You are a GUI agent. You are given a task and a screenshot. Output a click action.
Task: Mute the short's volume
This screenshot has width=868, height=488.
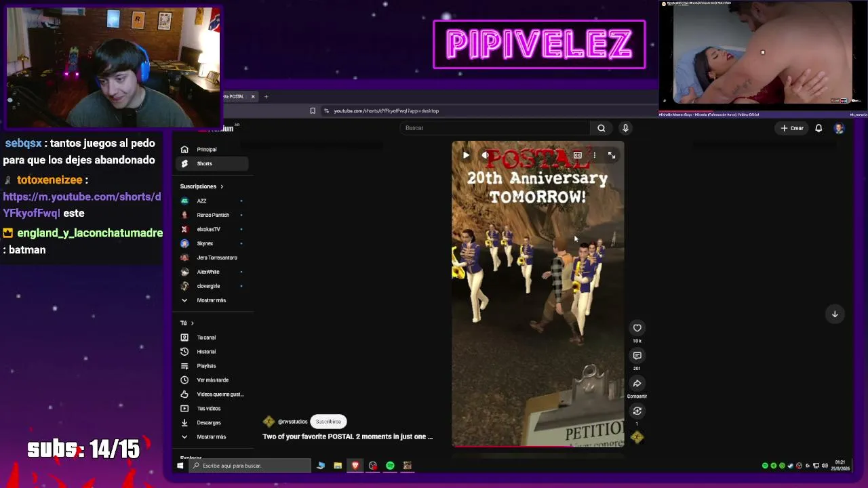486,155
